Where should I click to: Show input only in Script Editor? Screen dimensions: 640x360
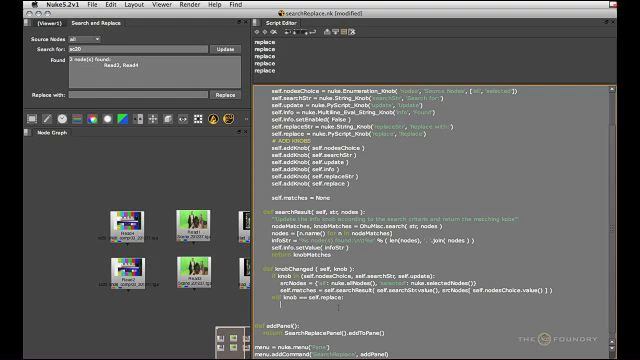point(327,32)
